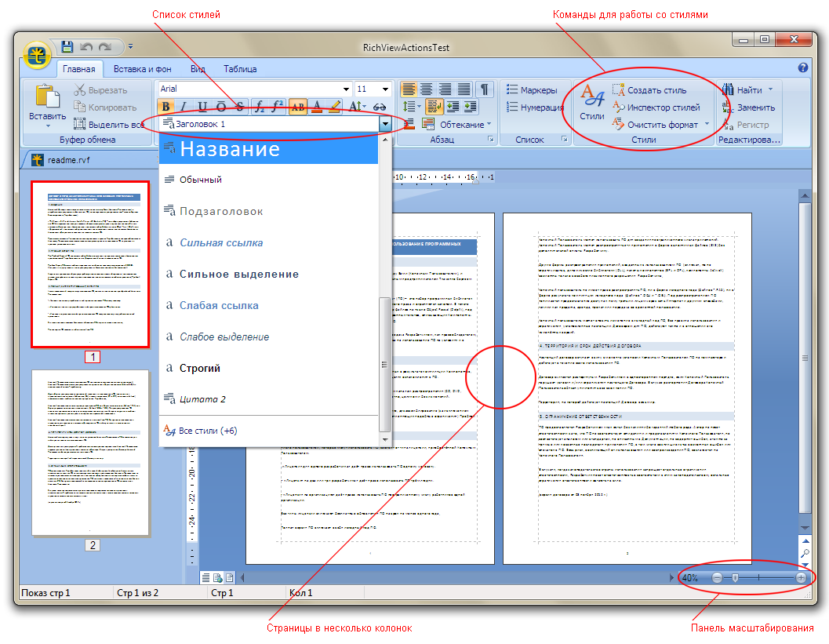Open the font size dropdown showing 11

pyautogui.click(x=385, y=89)
